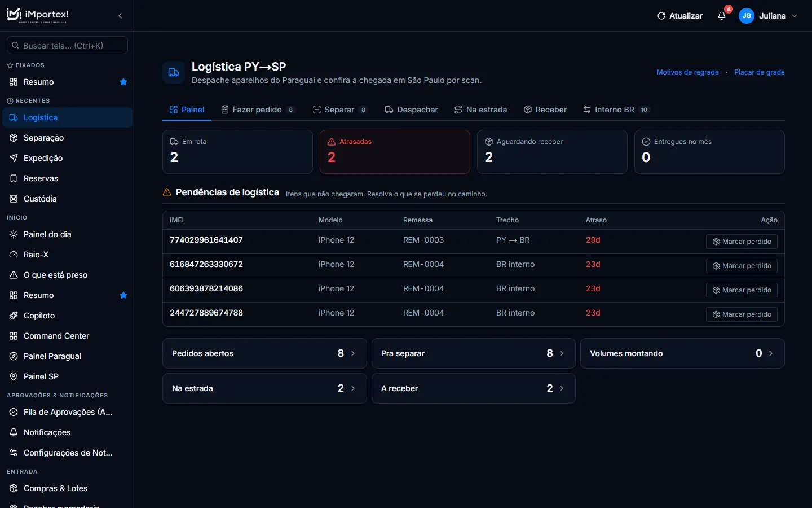812x508 pixels.
Task: Open the A receber summary card
Action: coord(474,388)
